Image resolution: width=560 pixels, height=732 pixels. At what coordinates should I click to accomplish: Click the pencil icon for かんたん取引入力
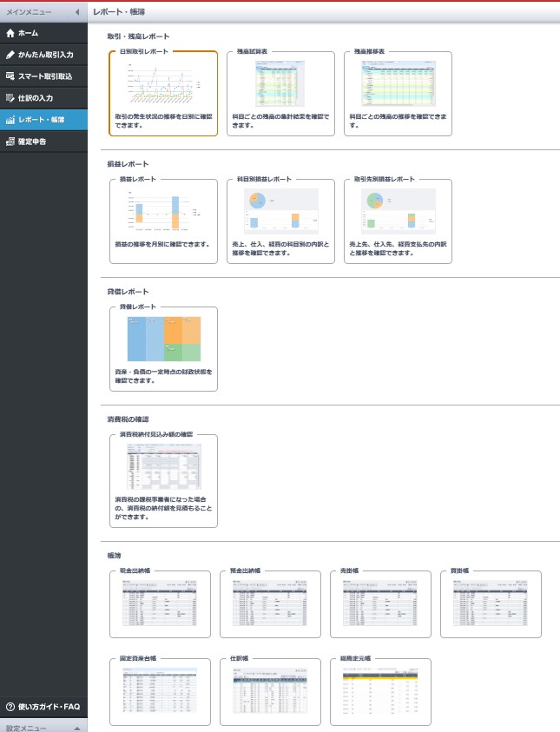tap(10, 55)
